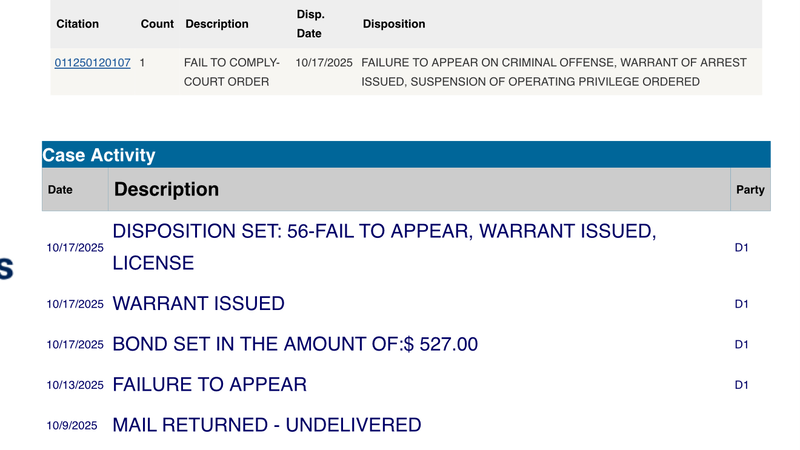Click the Case Activity section header

pyautogui.click(x=99, y=155)
